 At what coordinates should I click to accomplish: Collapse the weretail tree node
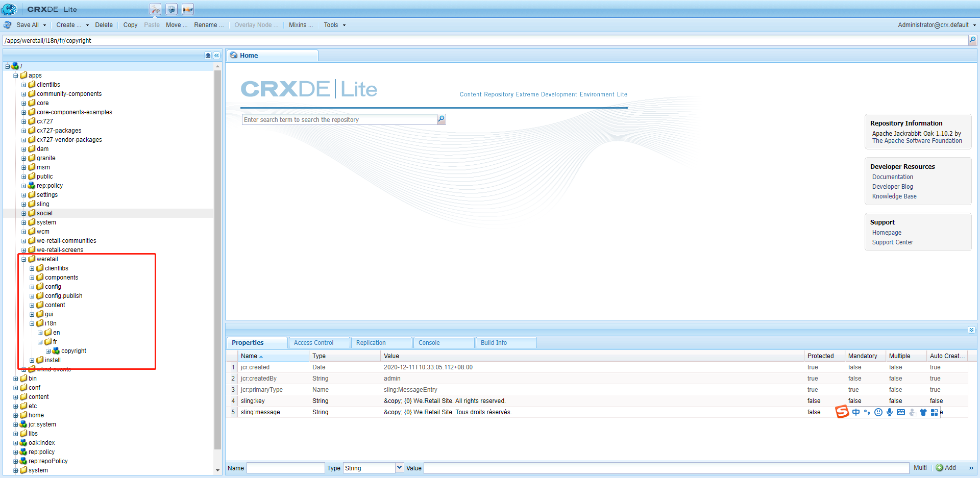[23, 259]
